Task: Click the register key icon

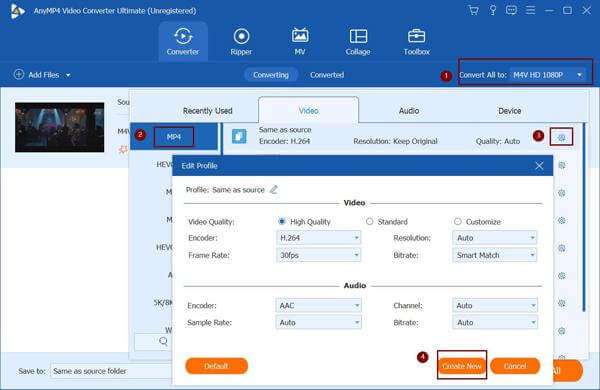Action: coord(493,10)
